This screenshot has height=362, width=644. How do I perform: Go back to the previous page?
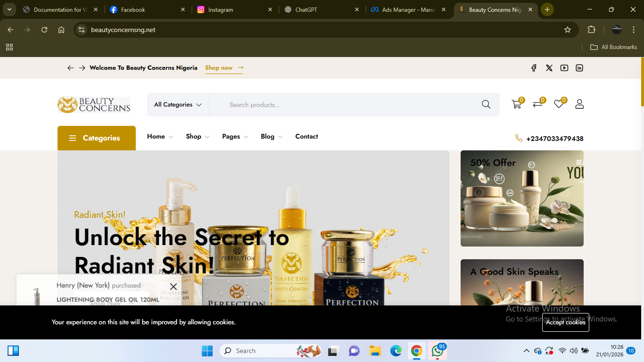tap(10, 30)
